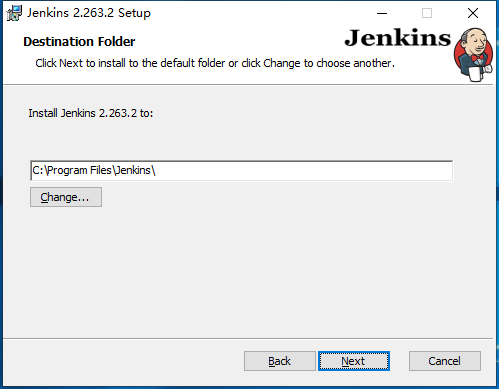Click the Destination Folder heading
This screenshot has width=499, height=389.
[79, 42]
